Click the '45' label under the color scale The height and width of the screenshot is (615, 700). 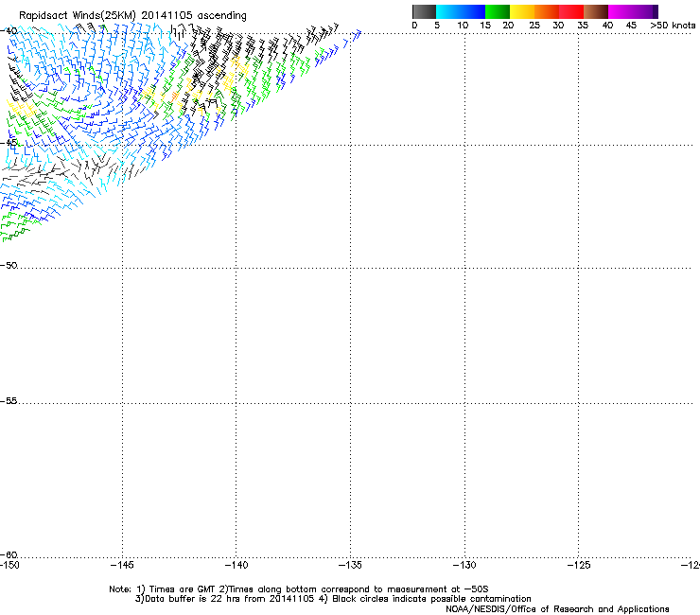coord(631,26)
